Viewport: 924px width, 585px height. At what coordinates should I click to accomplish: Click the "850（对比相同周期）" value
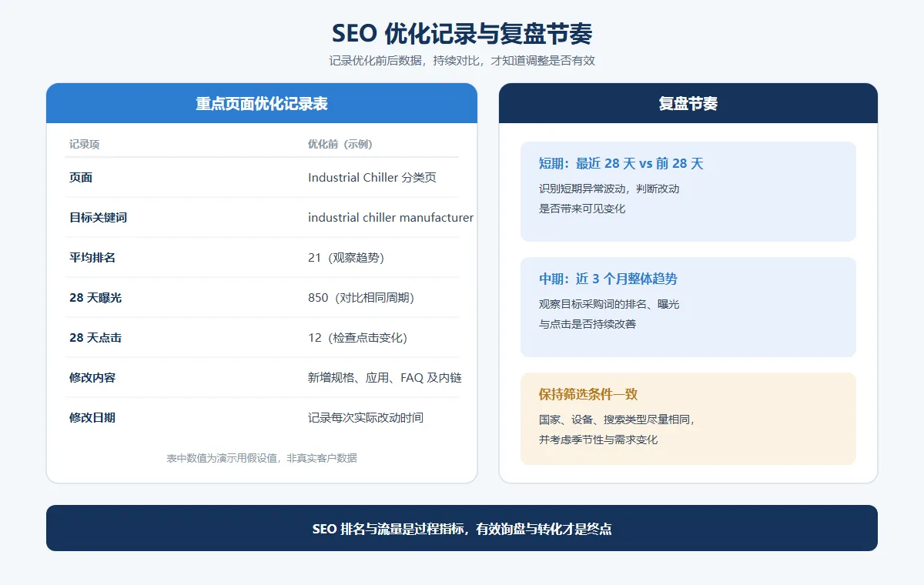(x=361, y=298)
